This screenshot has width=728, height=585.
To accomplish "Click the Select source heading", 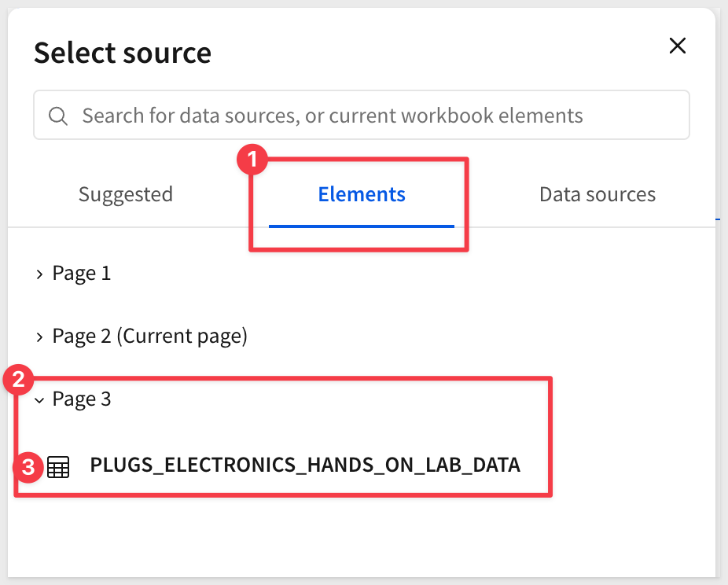I will [x=123, y=53].
